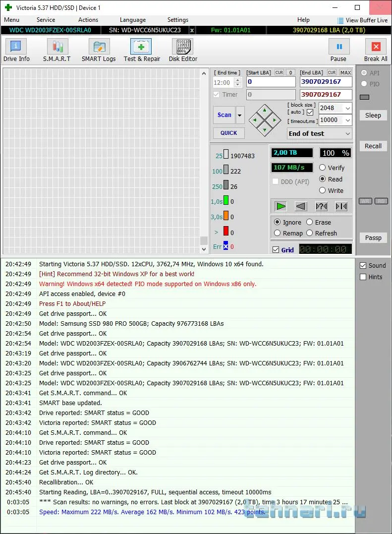Open the timeout 10000 dropdown
Viewport: 392px width, 534px height.
[348, 120]
